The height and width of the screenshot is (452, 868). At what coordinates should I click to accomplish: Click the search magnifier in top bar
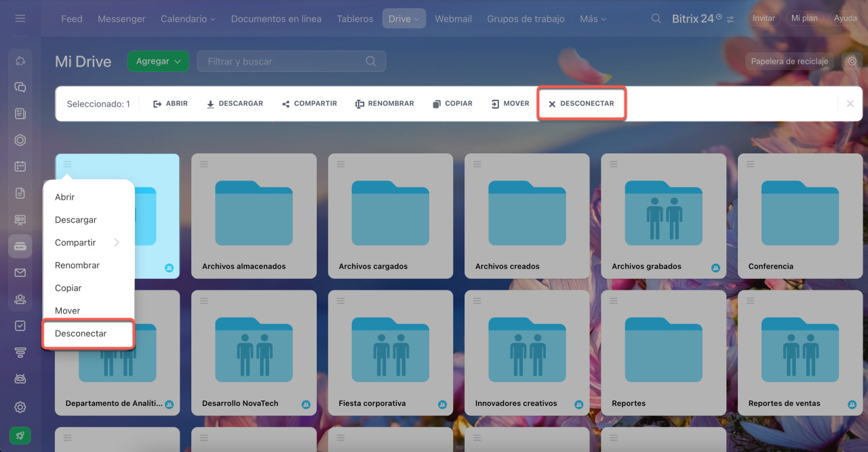pyautogui.click(x=656, y=18)
